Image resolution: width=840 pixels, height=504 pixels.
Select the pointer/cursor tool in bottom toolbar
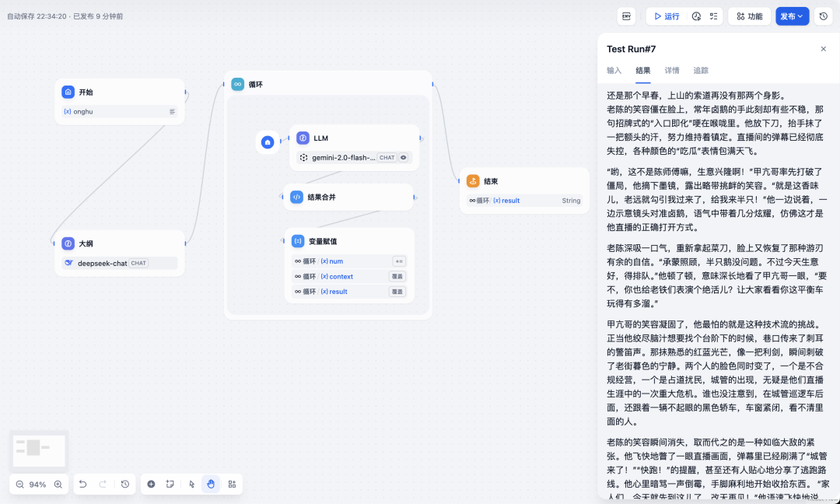pyautogui.click(x=191, y=484)
